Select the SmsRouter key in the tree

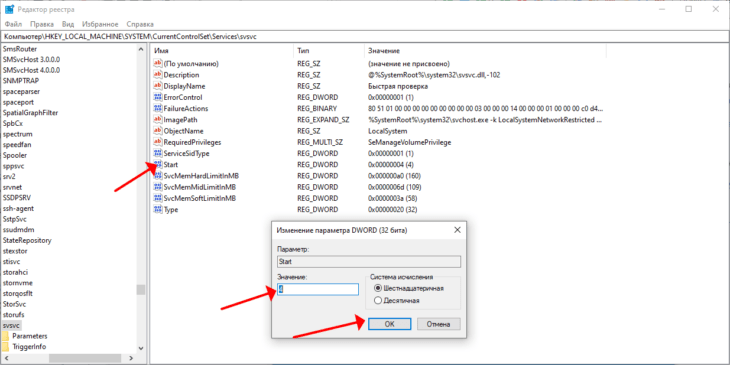(x=20, y=49)
